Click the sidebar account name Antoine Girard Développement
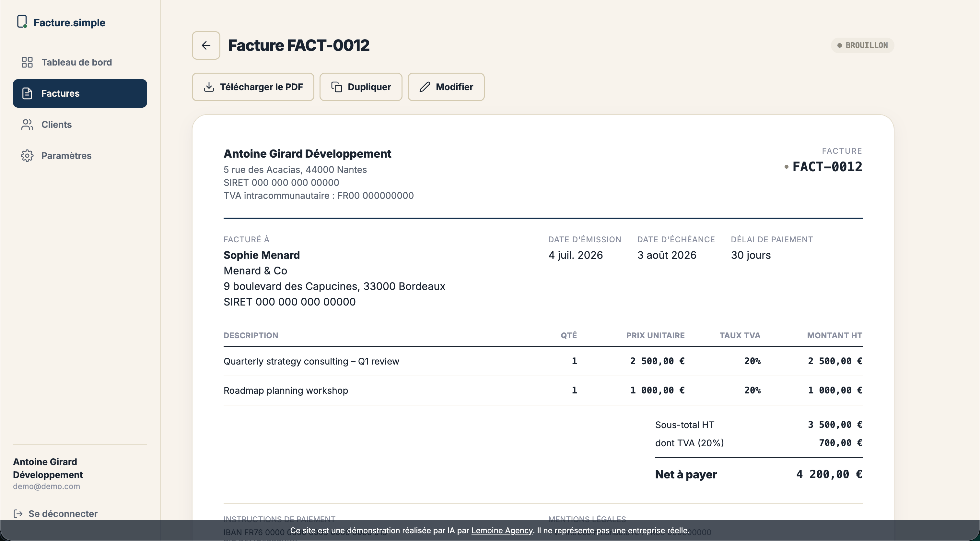 (48, 468)
